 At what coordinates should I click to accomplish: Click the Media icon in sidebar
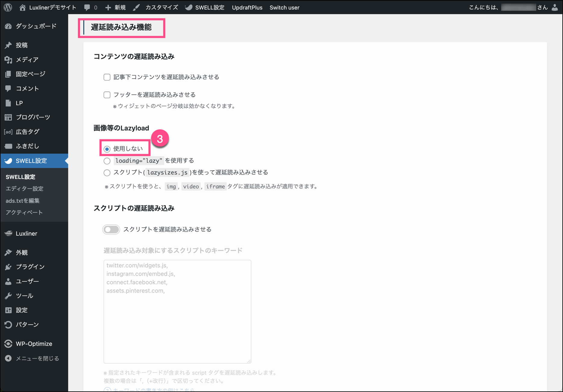(x=8, y=60)
